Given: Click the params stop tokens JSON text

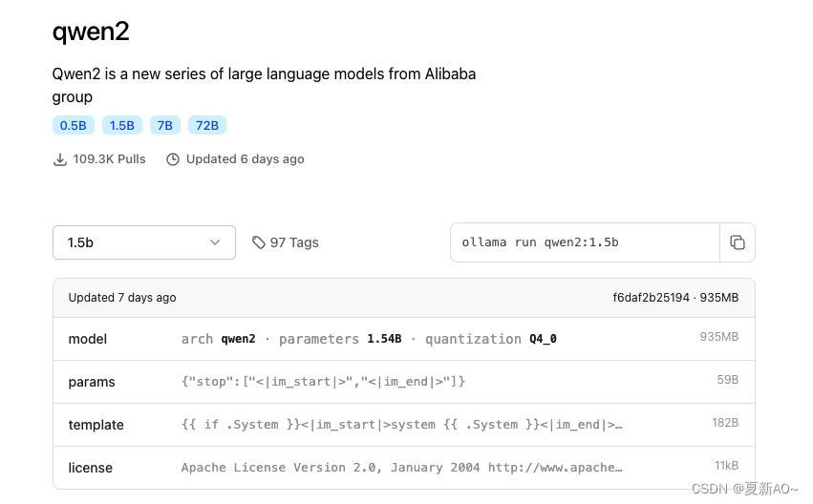Looking at the screenshot, I should pos(323,382).
